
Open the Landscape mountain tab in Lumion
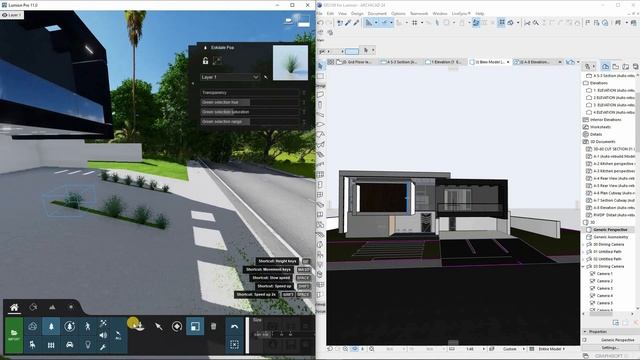[52, 307]
